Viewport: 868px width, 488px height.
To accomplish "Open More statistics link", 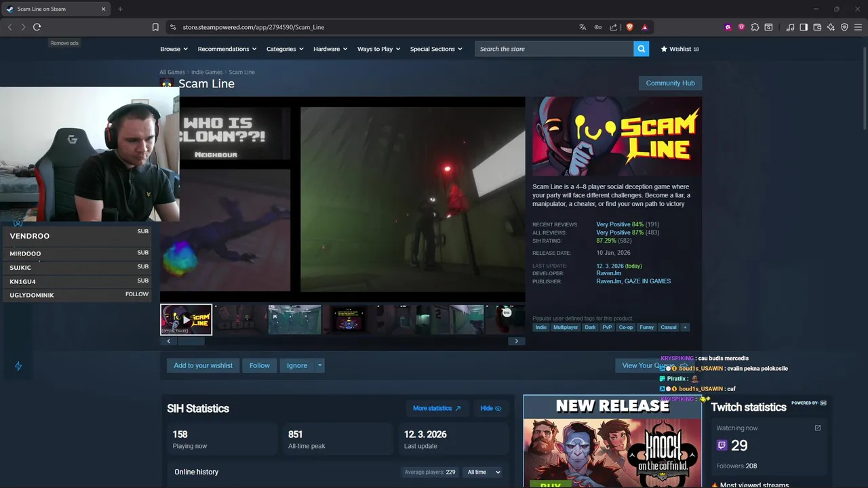I will 437,408.
